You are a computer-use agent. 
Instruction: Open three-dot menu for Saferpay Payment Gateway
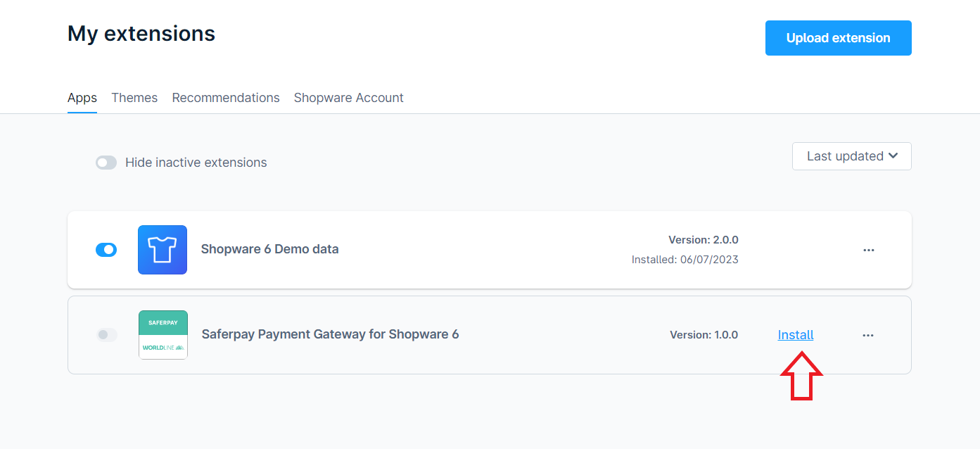[x=867, y=335]
